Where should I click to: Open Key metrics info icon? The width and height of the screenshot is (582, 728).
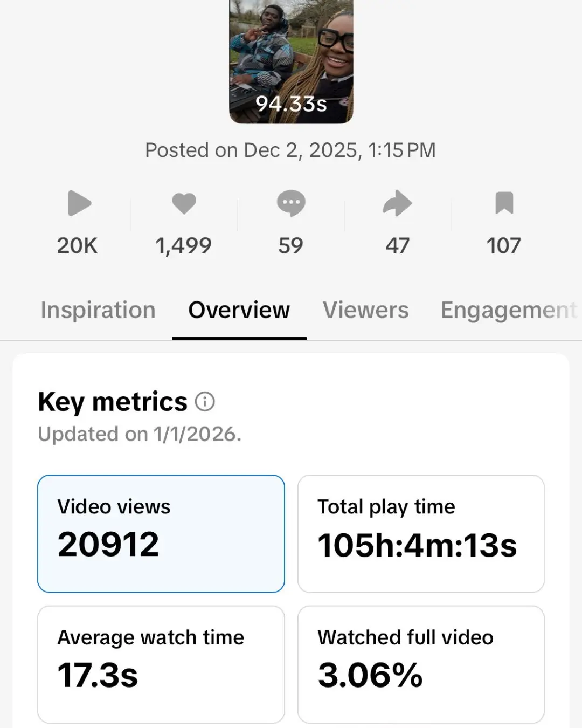pos(205,402)
